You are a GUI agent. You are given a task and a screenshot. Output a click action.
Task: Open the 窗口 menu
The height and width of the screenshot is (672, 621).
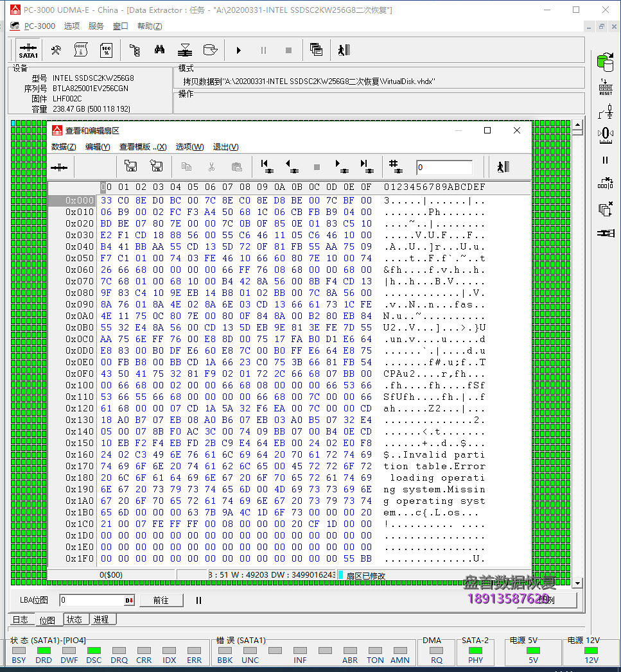click(x=121, y=26)
